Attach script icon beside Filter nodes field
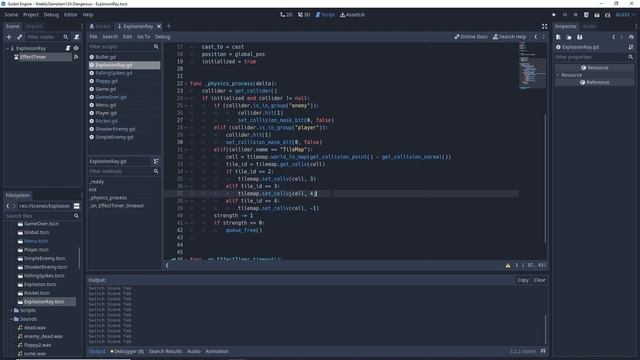 [x=76, y=37]
